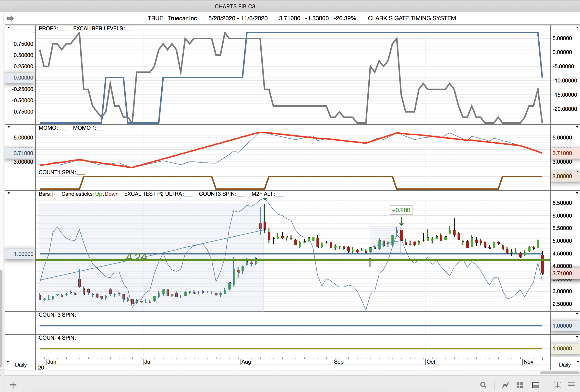Select the Candlesticks Up legend label

click(x=98, y=194)
